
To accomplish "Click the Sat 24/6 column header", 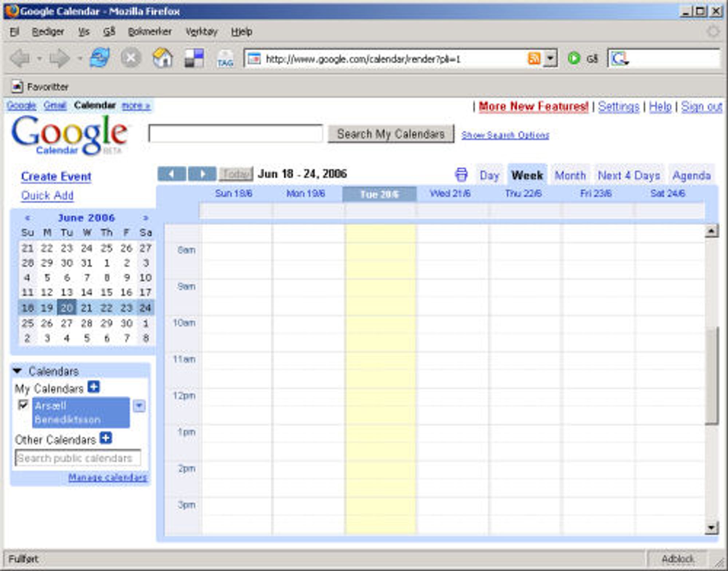I will (668, 193).
